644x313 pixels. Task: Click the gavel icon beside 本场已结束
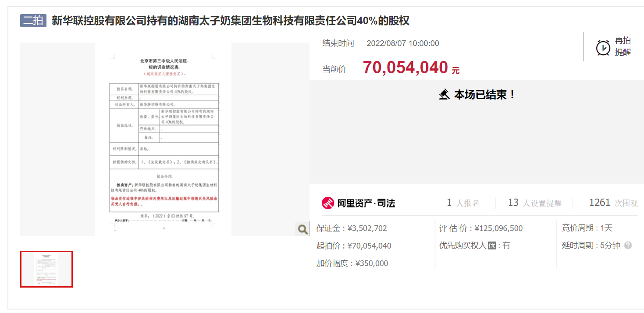[444, 94]
